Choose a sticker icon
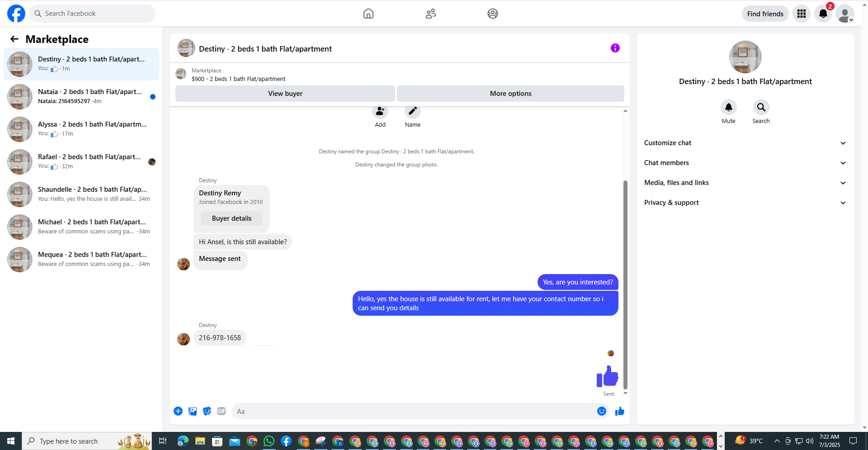Viewport: 868px width, 450px height. pos(207,411)
